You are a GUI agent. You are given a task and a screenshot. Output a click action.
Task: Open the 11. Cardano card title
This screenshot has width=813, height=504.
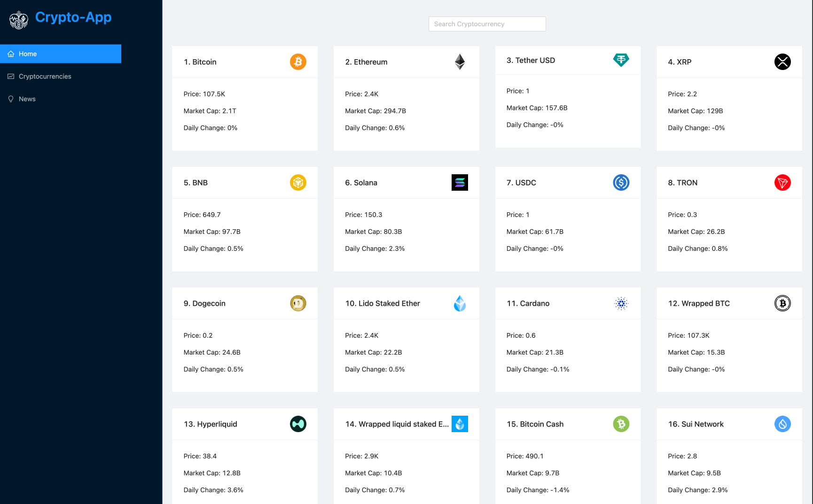528,303
